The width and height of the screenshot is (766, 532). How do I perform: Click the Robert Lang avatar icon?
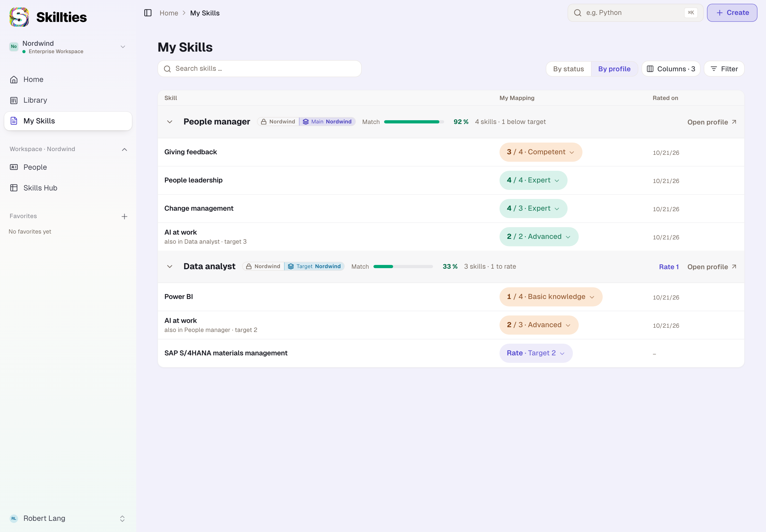click(x=14, y=518)
